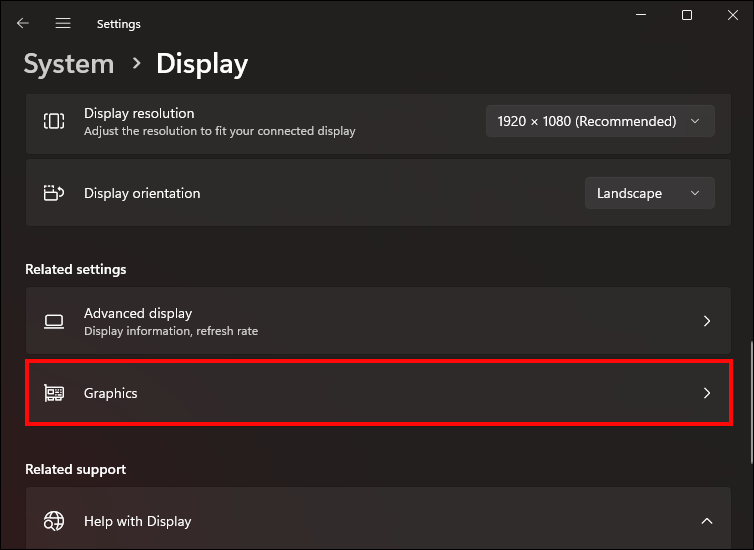Click the Display resolution row label
The height and width of the screenshot is (550, 754).
click(x=139, y=113)
